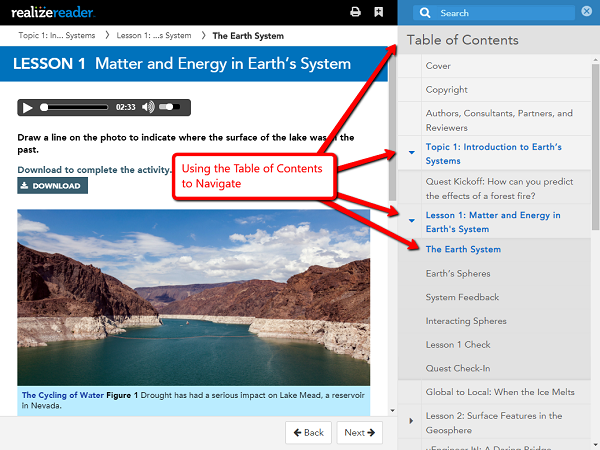Expand Lesson 2: Surface Features in the Geosphere
This screenshot has height=450, width=600.
(411, 421)
